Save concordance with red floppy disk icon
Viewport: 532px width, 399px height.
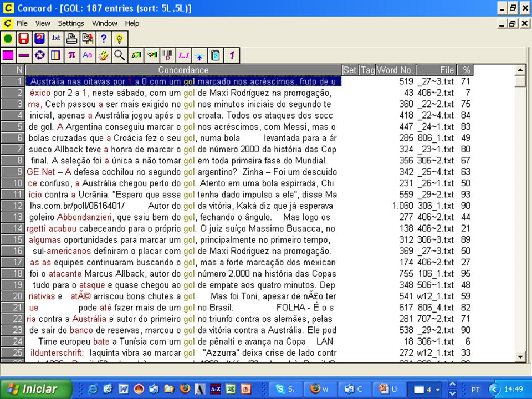[24, 39]
